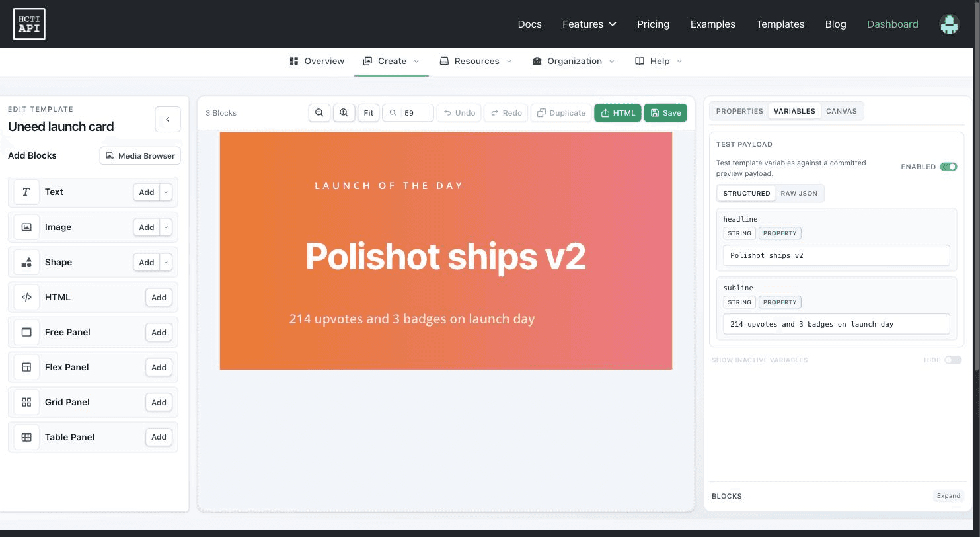Select 'LAUNCH OF THE DAY' canvas text
The image size is (980, 537).
[x=389, y=186]
